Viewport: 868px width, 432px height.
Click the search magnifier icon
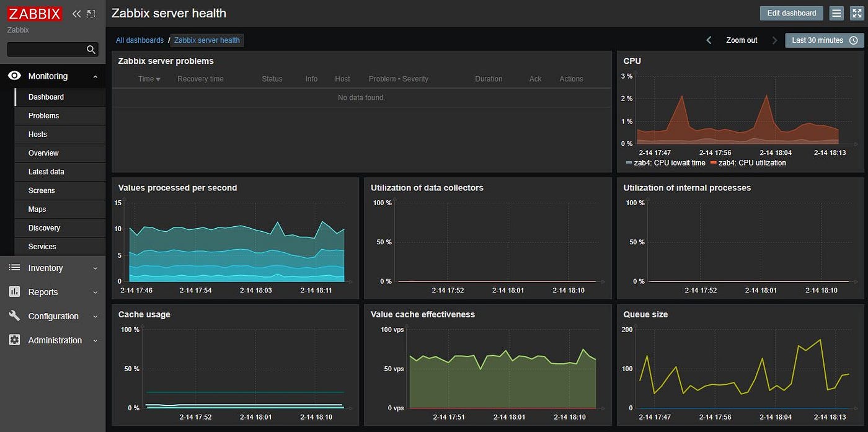click(x=91, y=50)
